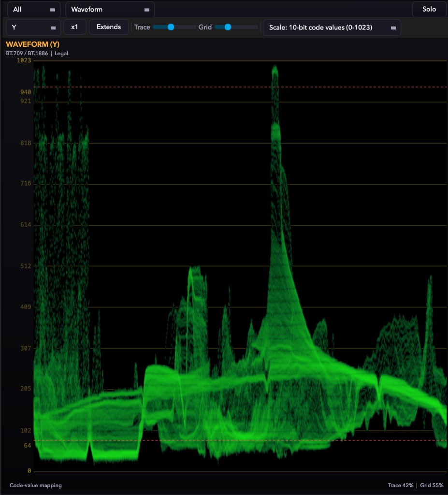Click the 818 scale value
Viewport: 448px width, 495px height.
26,143
